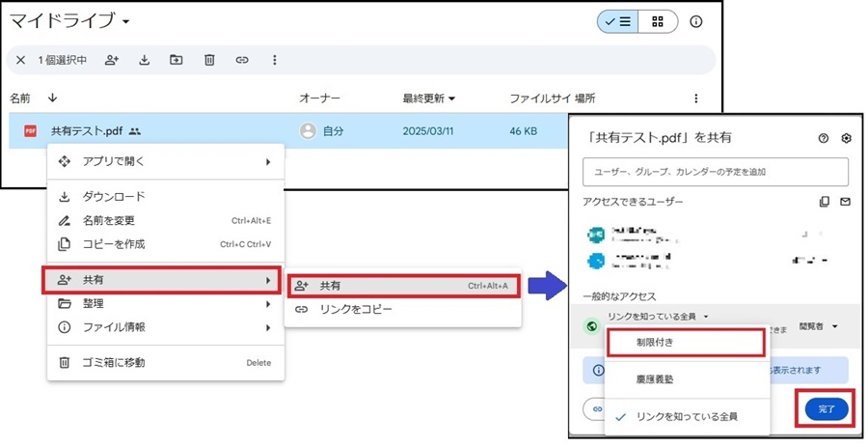Viewport: 868px width, 447px height.
Task: Click the trash icon in selection toolbar
Action: (209, 60)
